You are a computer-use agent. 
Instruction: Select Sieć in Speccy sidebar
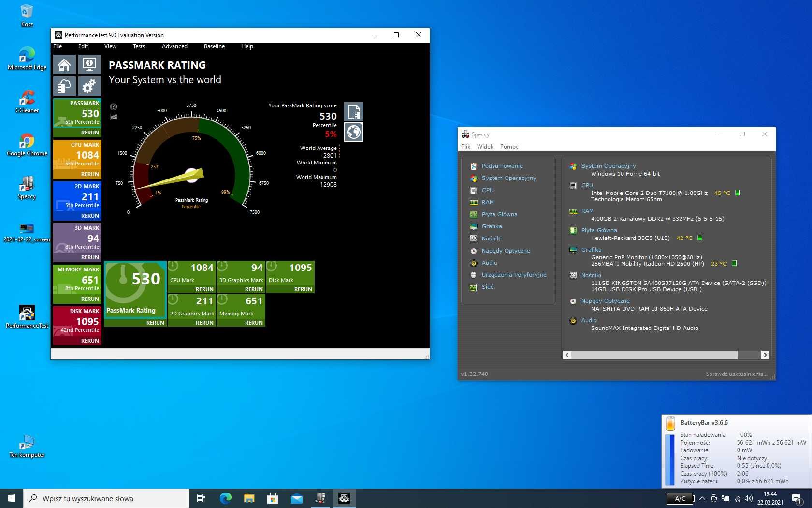coord(487,287)
